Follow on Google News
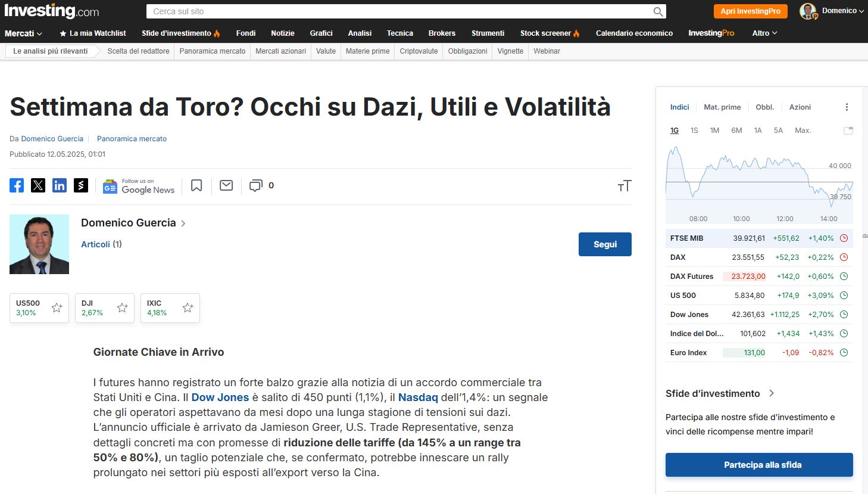868x494 pixels. tap(139, 186)
